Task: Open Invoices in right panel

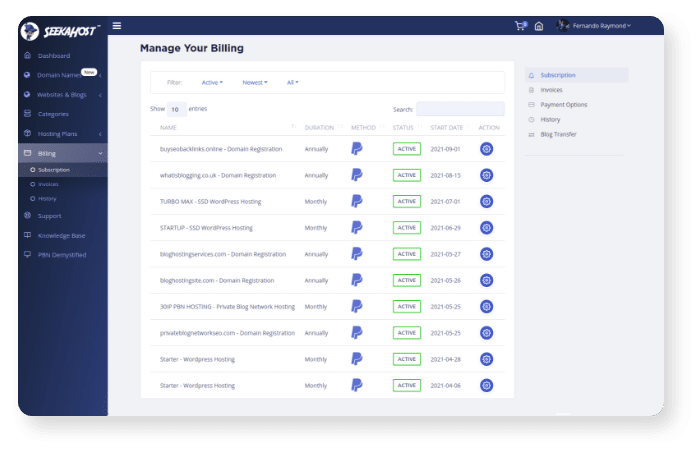Action: pyautogui.click(x=551, y=90)
